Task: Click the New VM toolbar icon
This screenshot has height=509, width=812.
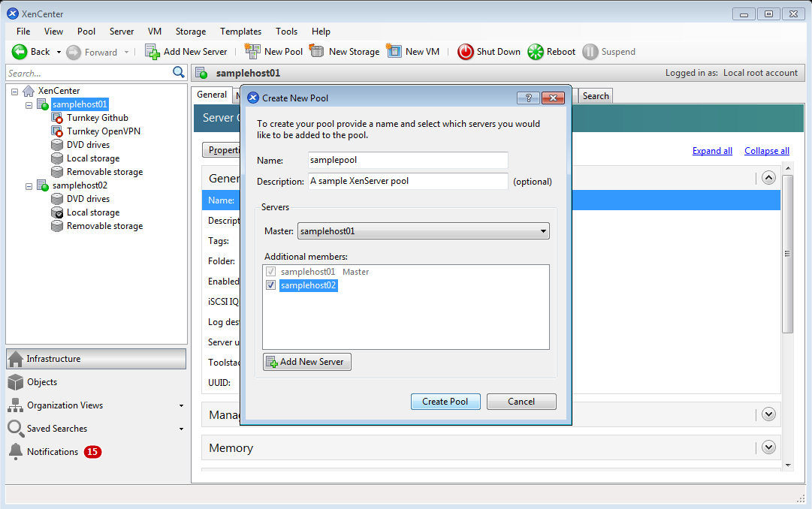Action: (394, 52)
